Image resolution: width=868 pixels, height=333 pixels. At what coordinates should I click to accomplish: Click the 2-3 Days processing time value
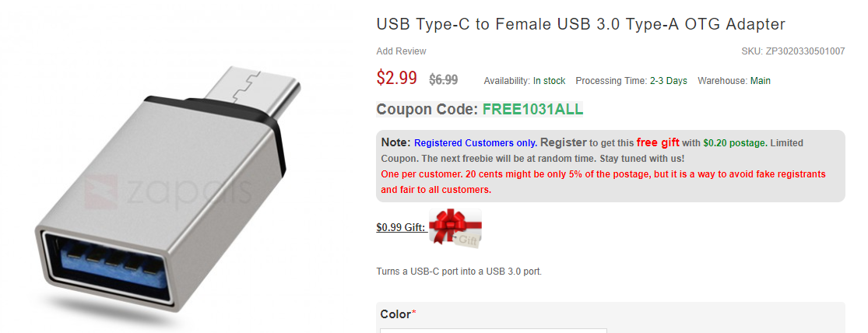point(669,81)
